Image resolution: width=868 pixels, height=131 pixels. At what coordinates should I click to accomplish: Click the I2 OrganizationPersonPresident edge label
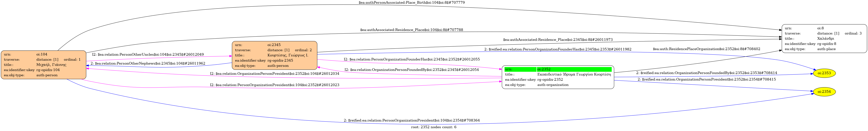coord(274,73)
